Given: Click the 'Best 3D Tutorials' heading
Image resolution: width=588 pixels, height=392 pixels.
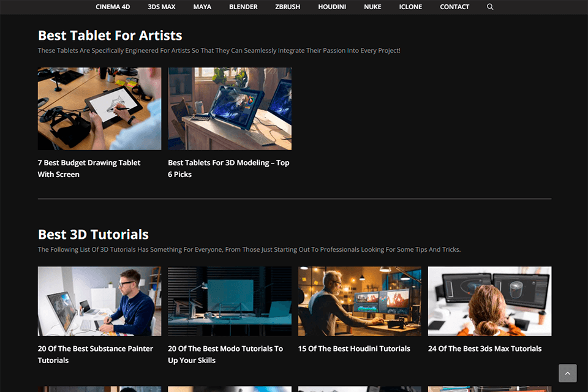Looking at the screenshot, I should [93, 235].
